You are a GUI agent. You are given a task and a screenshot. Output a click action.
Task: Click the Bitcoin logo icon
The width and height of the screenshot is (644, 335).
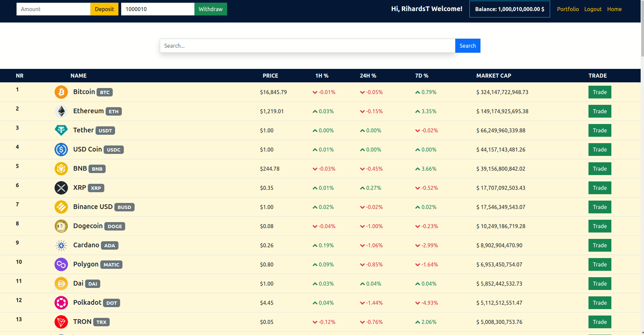click(61, 92)
